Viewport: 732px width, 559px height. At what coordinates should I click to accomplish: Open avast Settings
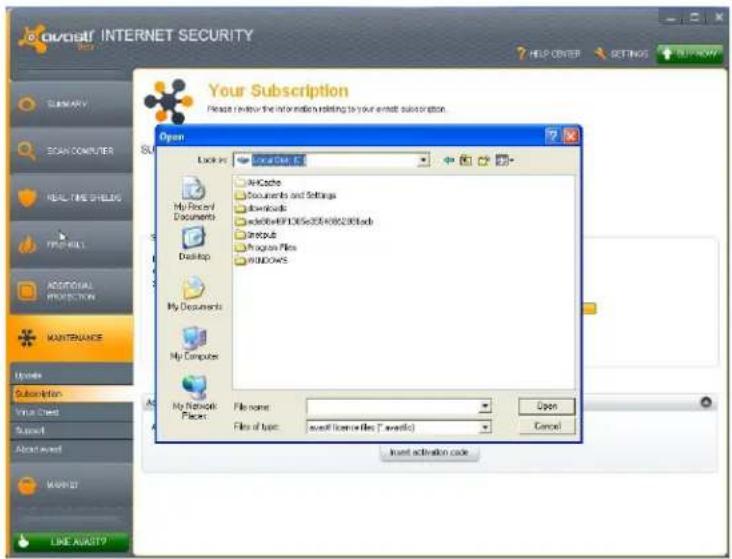pos(621,54)
